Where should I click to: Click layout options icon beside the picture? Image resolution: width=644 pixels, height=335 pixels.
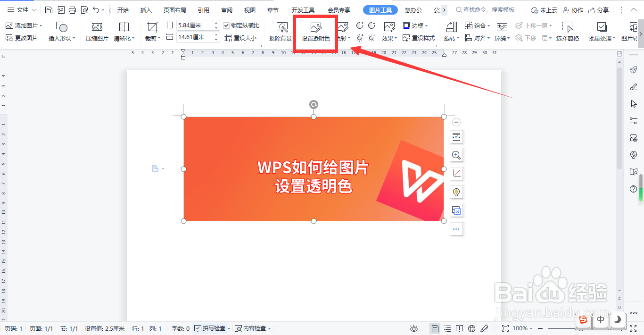point(456,137)
